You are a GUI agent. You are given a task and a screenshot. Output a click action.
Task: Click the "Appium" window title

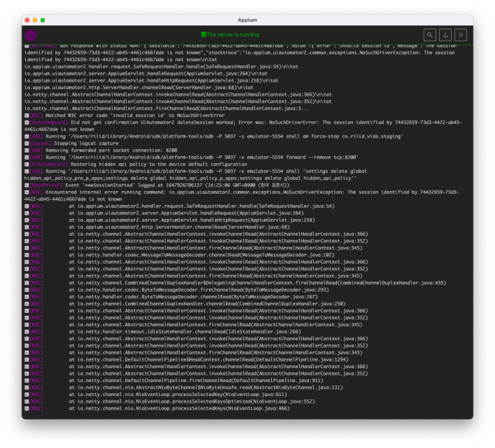click(x=247, y=20)
